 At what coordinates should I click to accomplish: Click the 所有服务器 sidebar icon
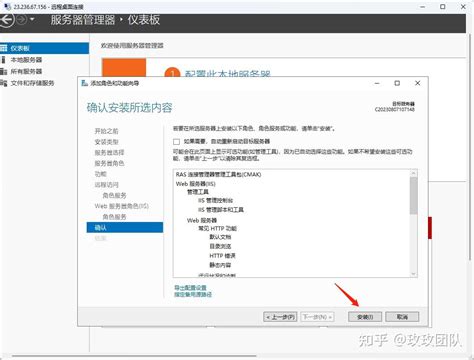coord(4,71)
